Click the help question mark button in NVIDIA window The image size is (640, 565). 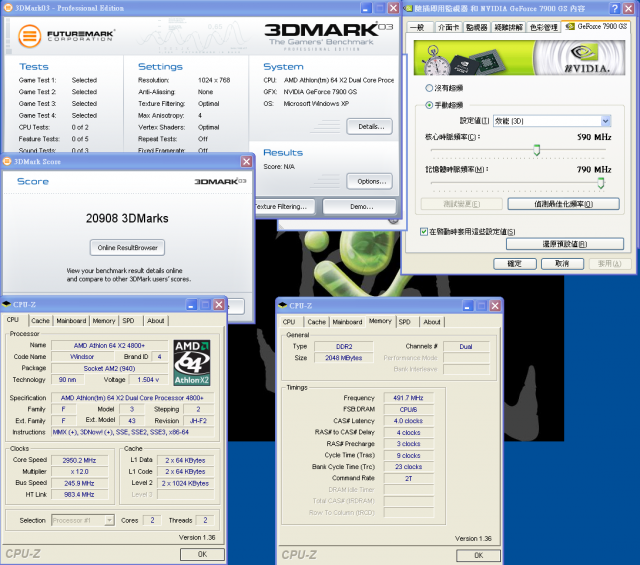[615, 8]
